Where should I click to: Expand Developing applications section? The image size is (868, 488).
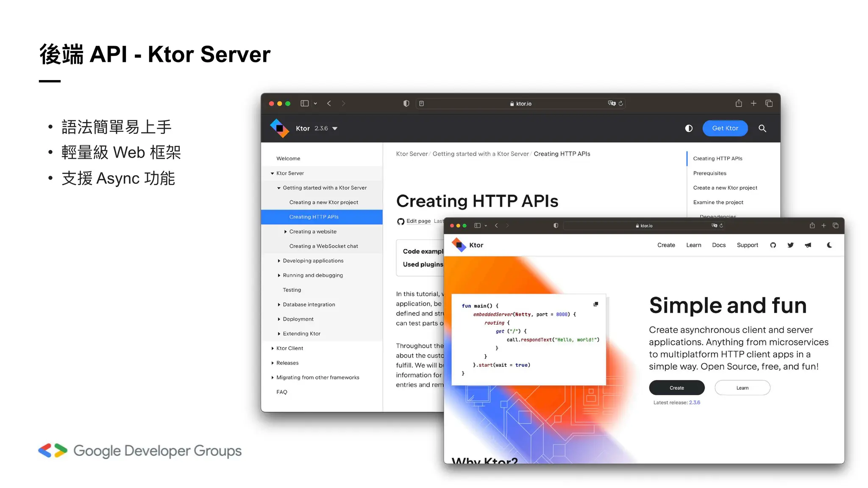(x=279, y=261)
